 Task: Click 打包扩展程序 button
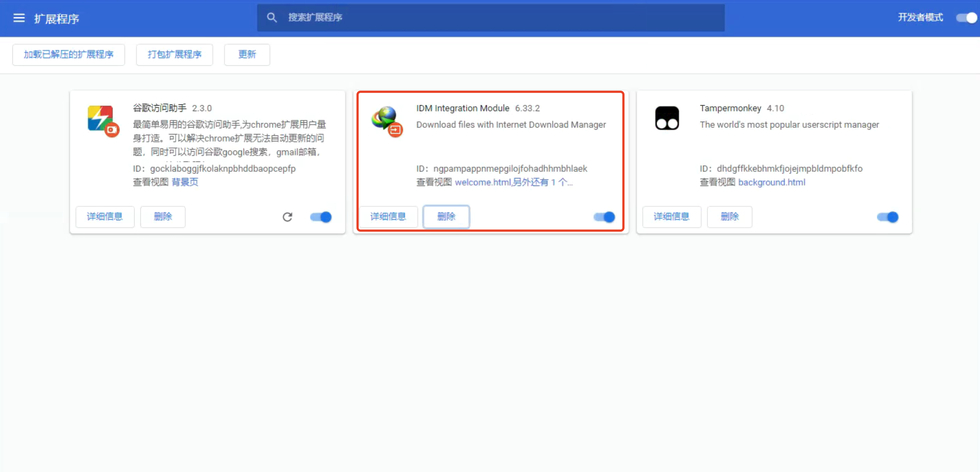click(x=175, y=55)
